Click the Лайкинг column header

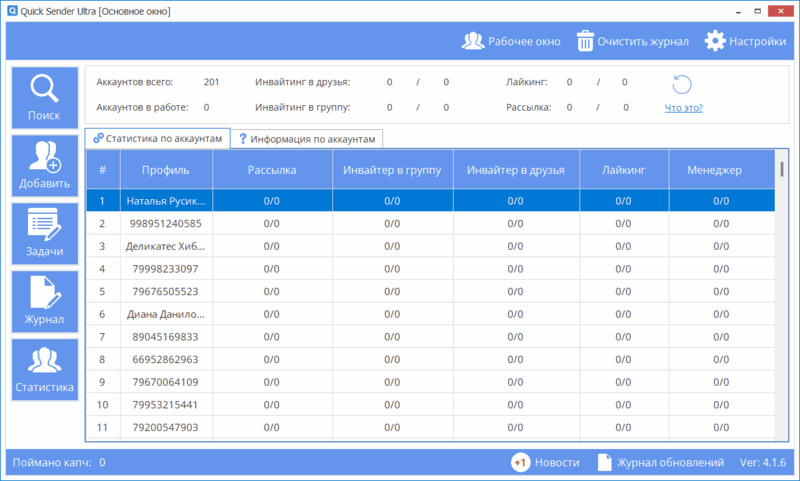(623, 170)
